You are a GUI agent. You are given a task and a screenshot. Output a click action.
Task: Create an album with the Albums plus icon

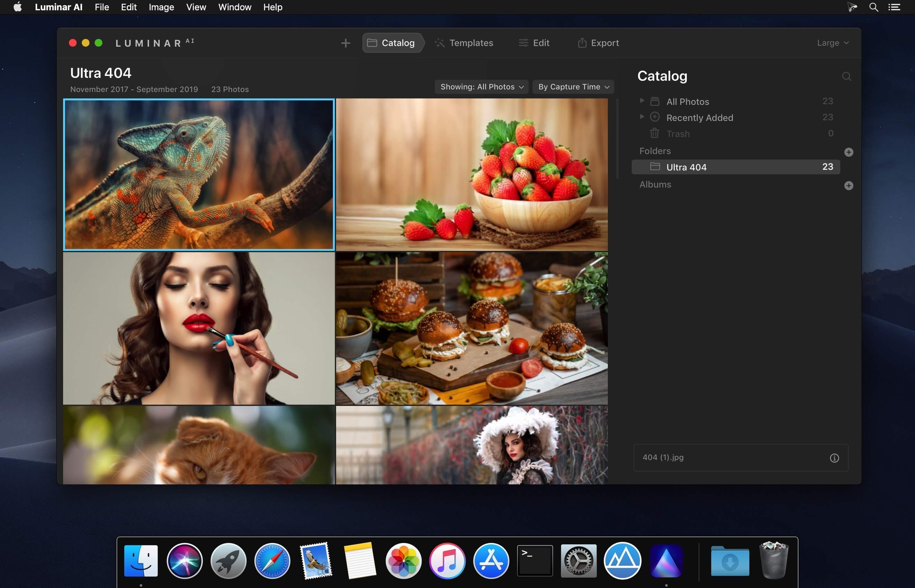[849, 186]
